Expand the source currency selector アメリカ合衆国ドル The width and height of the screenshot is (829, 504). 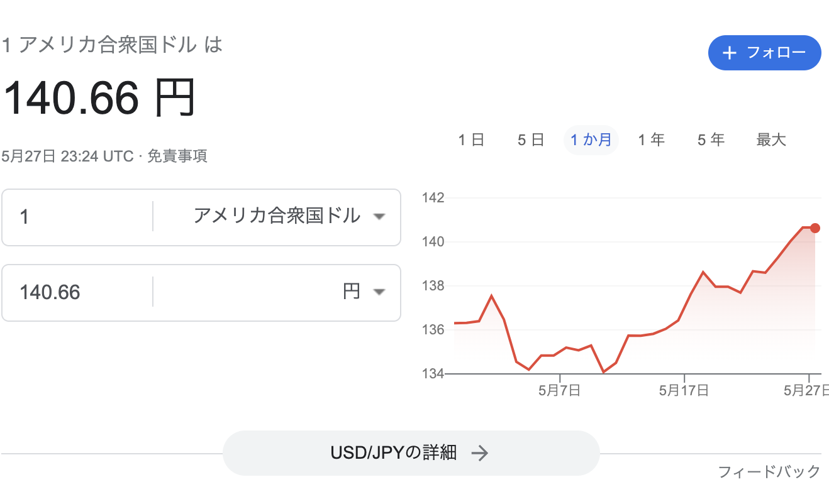[277, 217]
